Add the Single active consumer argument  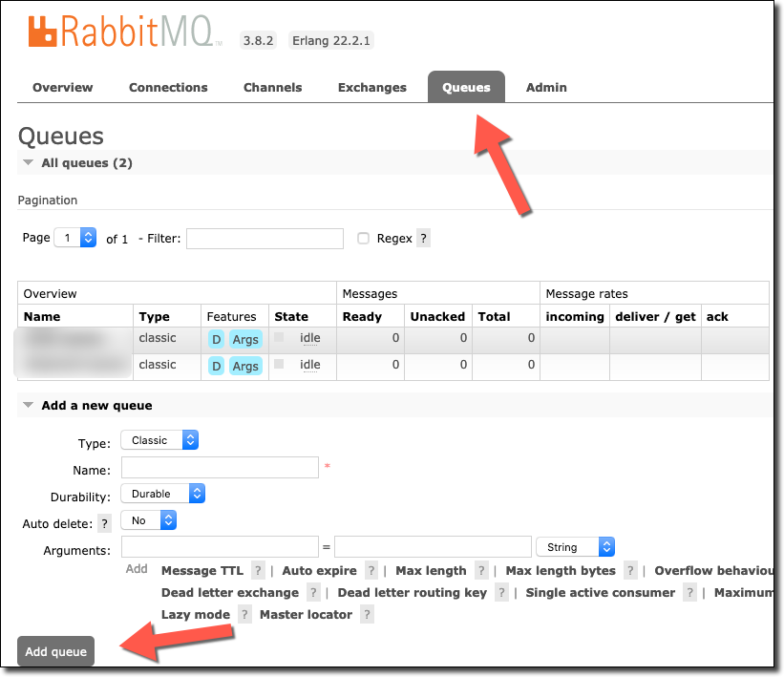(600, 593)
